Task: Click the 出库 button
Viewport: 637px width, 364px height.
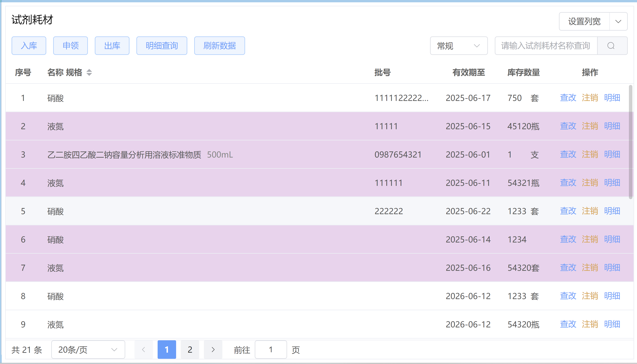Action: coord(112,46)
